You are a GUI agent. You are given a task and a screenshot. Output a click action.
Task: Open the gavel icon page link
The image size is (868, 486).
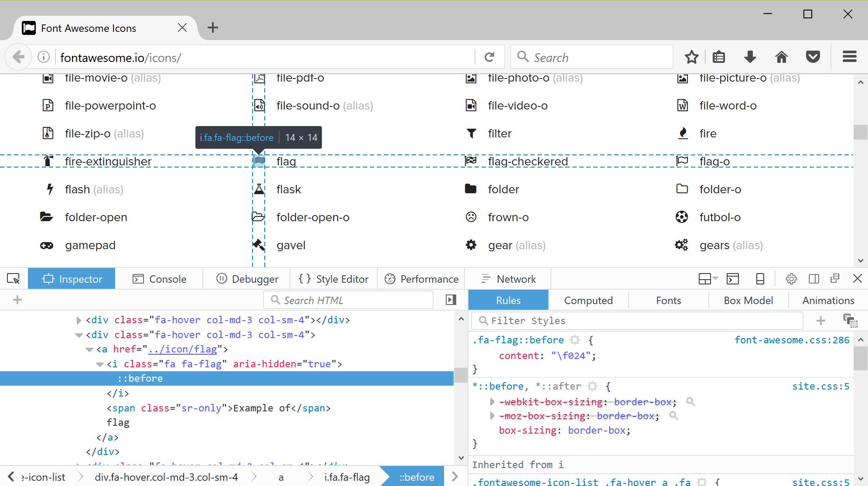tap(291, 245)
